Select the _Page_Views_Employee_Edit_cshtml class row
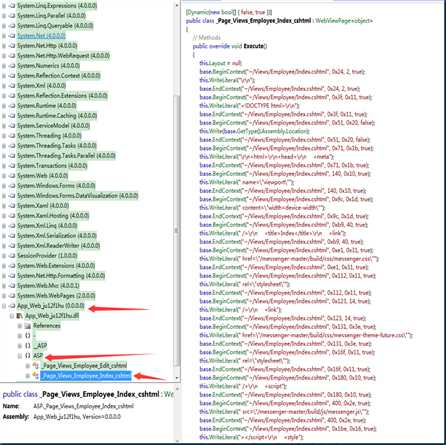446x445 pixels. [84, 366]
